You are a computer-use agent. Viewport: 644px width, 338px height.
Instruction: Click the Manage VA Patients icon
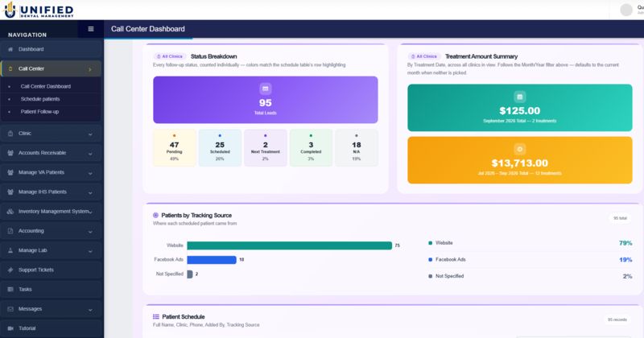coord(10,172)
